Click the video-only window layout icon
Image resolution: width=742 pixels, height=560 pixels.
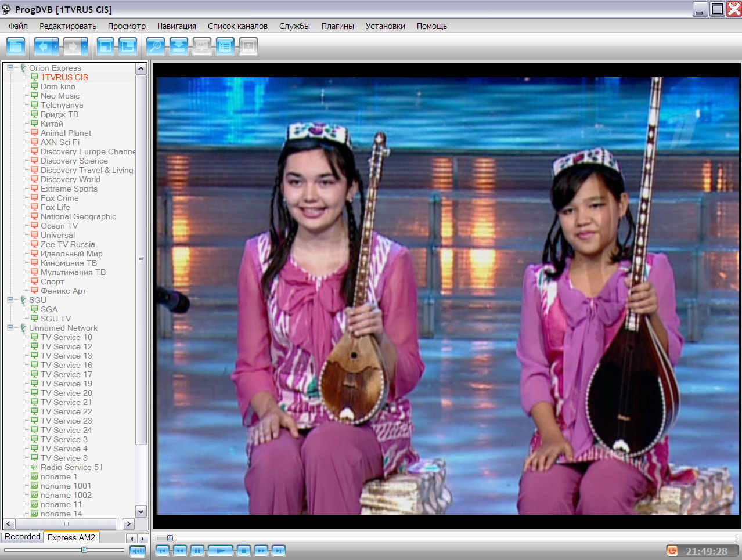pos(128,46)
